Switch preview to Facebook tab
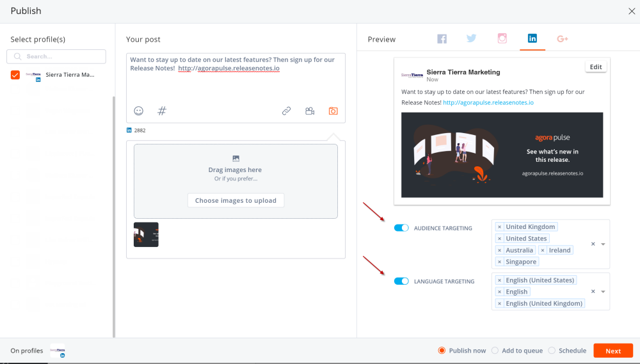The width and height of the screenshot is (640, 364). [x=442, y=39]
